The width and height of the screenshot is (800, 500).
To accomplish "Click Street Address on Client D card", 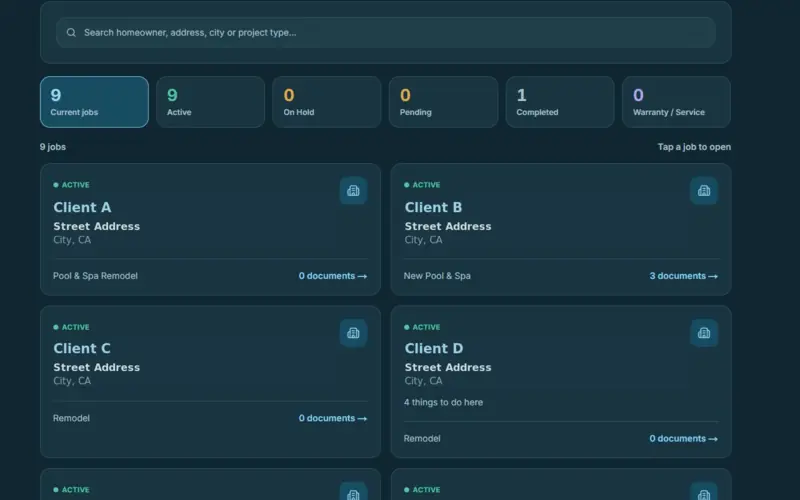I will tap(448, 368).
